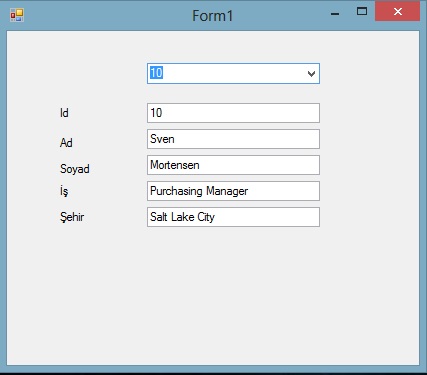Focus the Soyad field with Mortensen
Image resolution: width=427 pixels, height=375 pixels.
(x=233, y=165)
